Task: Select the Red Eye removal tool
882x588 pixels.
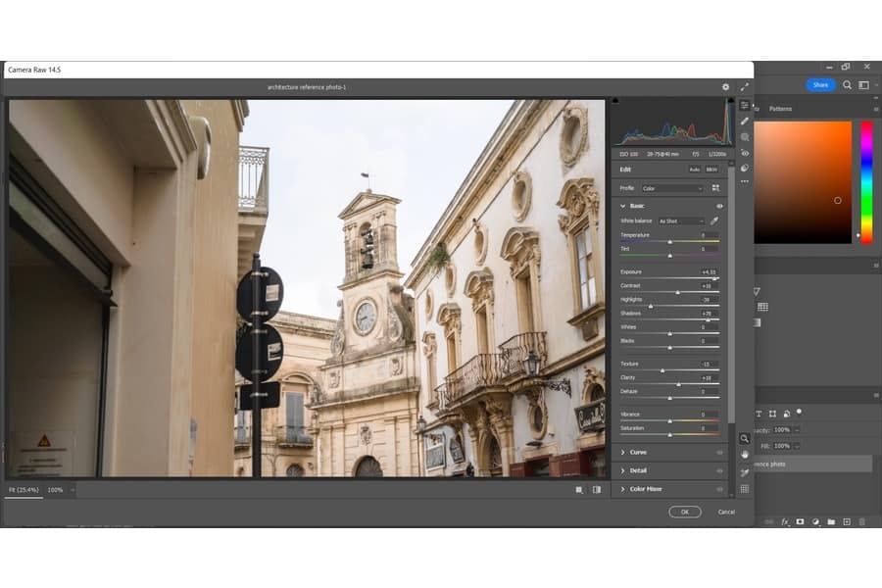Action: pos(745,153)
